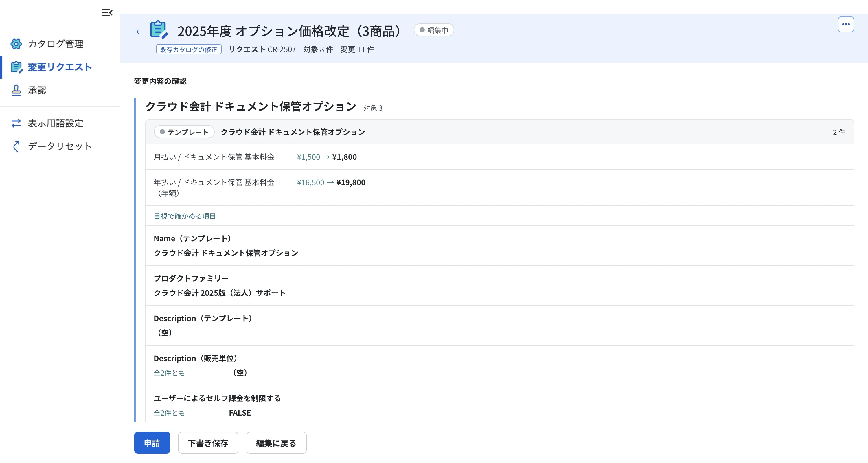
Task: Click リクエスト CR-2507 text
Action: tap(262, 49)
